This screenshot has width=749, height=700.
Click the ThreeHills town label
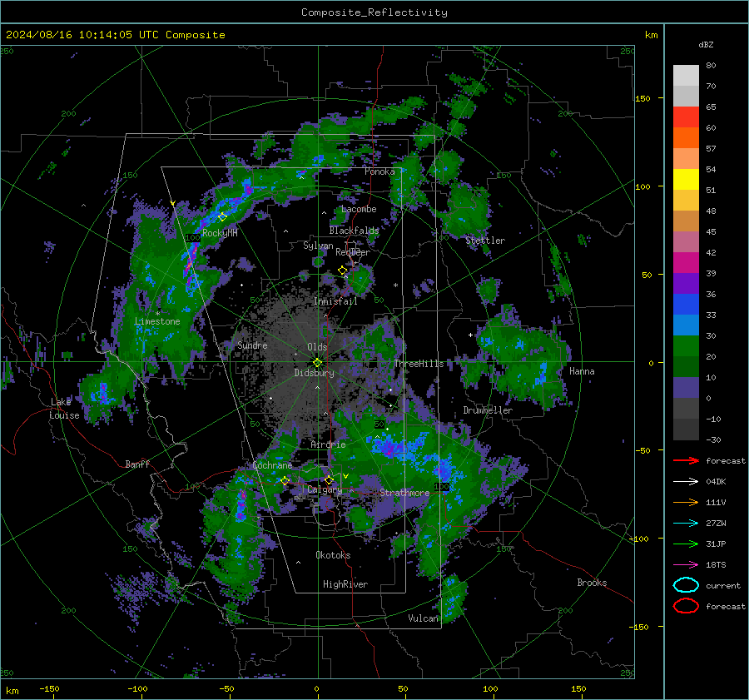[x=419, y=364]
